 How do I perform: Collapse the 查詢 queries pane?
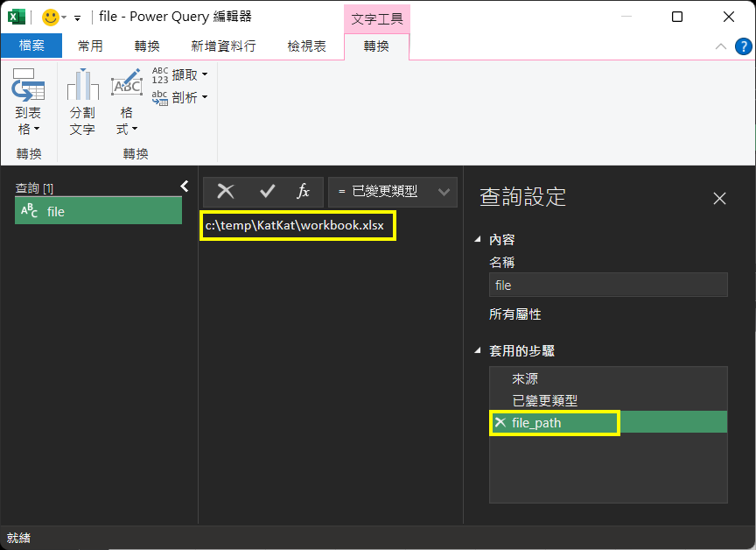pyautogui.click(x=185, y=186)
